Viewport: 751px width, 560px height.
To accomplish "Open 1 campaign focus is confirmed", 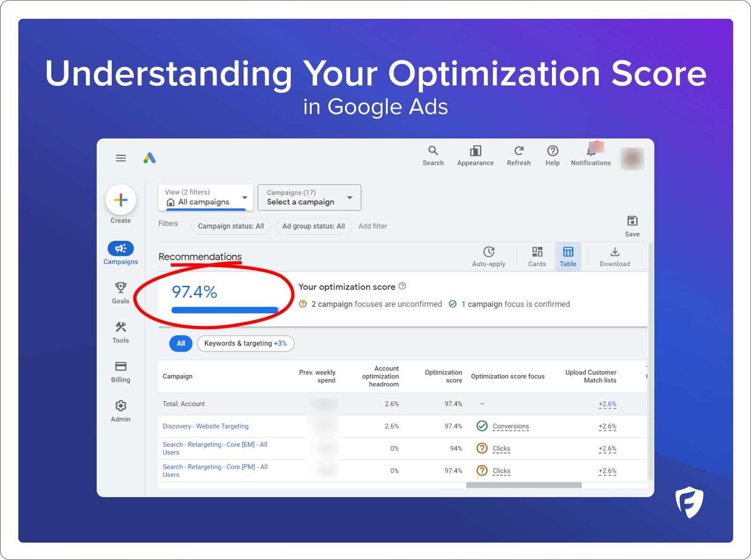I will (x=515, y=304).
